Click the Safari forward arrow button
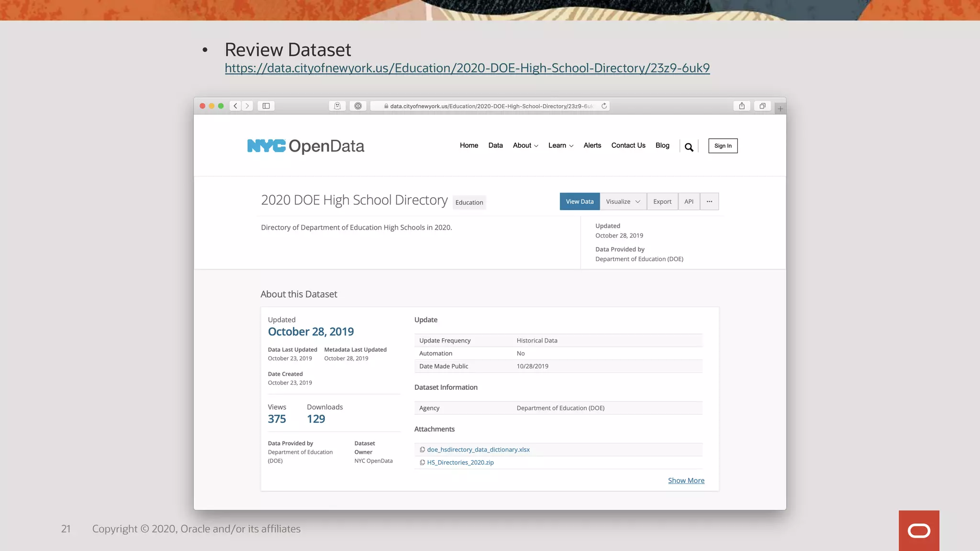Screen dimensions: 980x551 247,106
